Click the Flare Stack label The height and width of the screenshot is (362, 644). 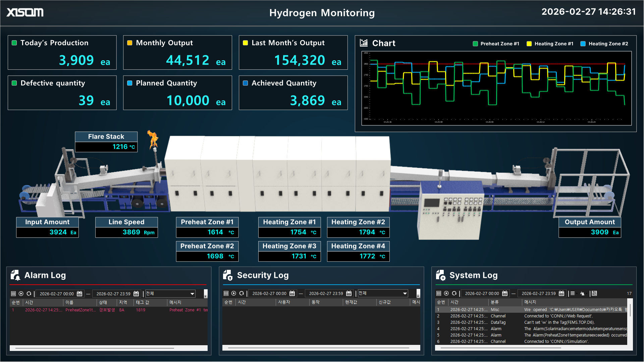point(106,136)
